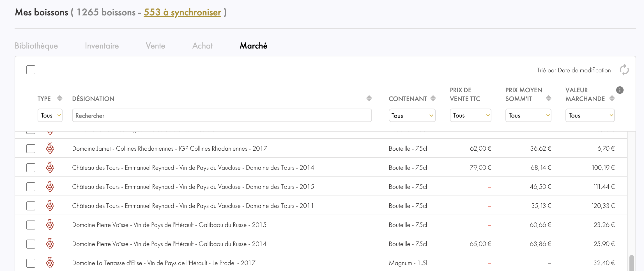Switch to the Achat tab

point(203,46)
